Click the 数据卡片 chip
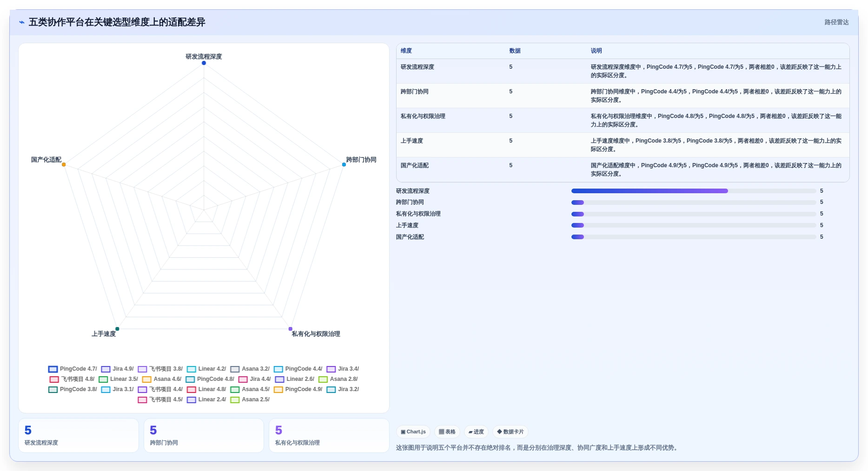Viewport: 868px width, 471px height. pos(510,432)
